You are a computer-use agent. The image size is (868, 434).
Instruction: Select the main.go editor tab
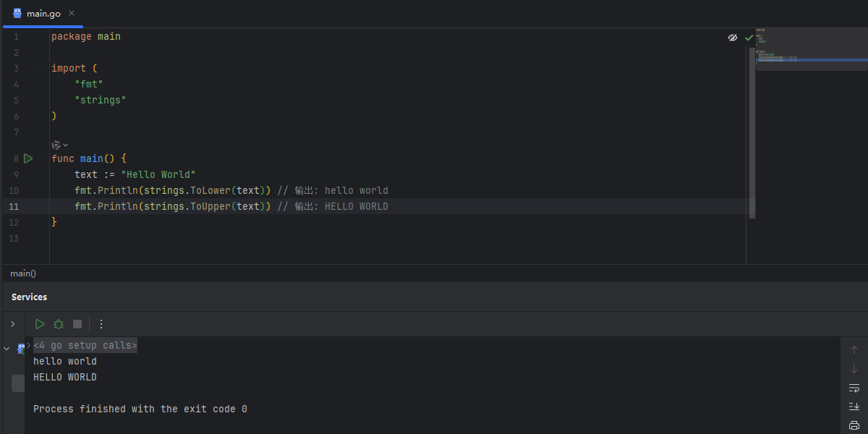pos(43,13)
